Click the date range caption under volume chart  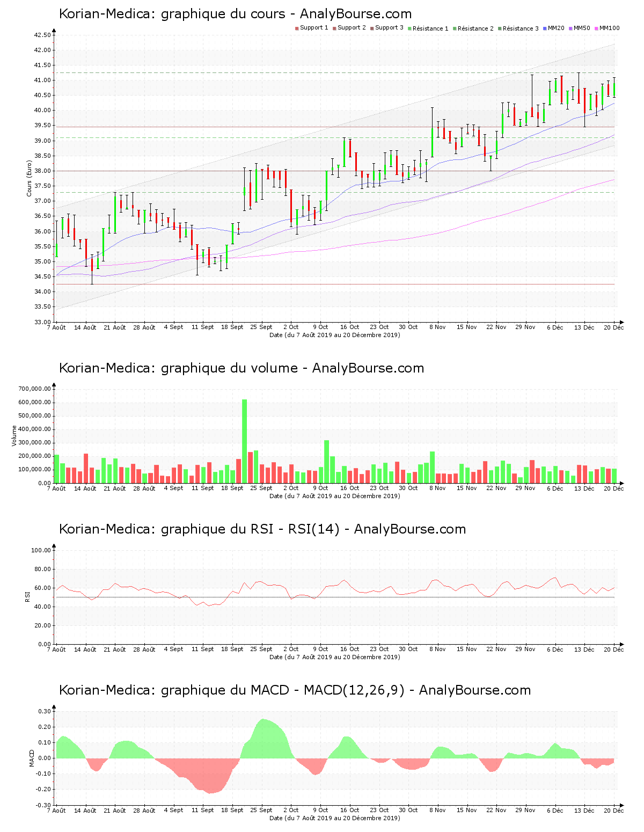tap(335, 496)
